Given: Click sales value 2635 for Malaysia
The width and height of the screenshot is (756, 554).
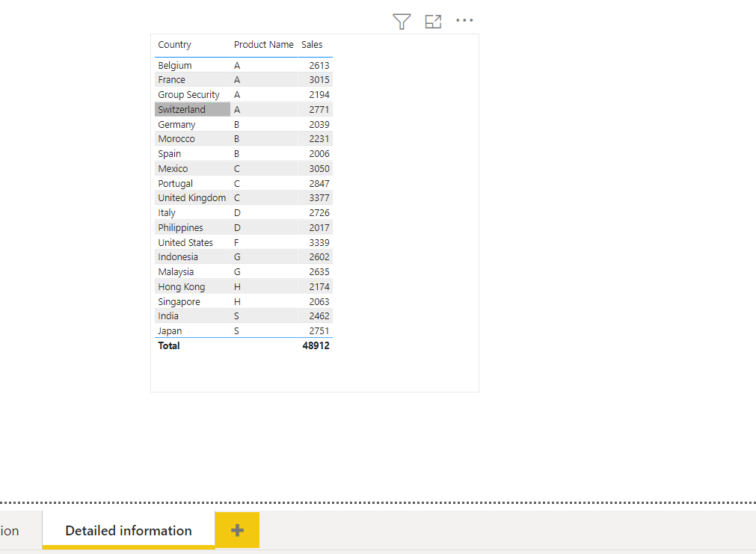Looking at the screenshot, I should 319,272.
